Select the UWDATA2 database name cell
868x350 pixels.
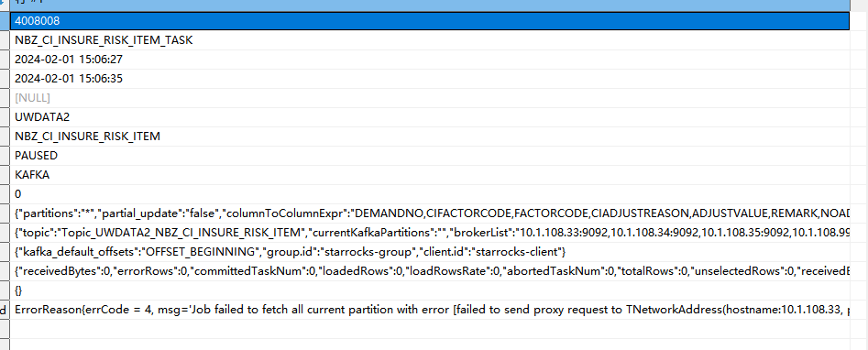tap(430, 117)
